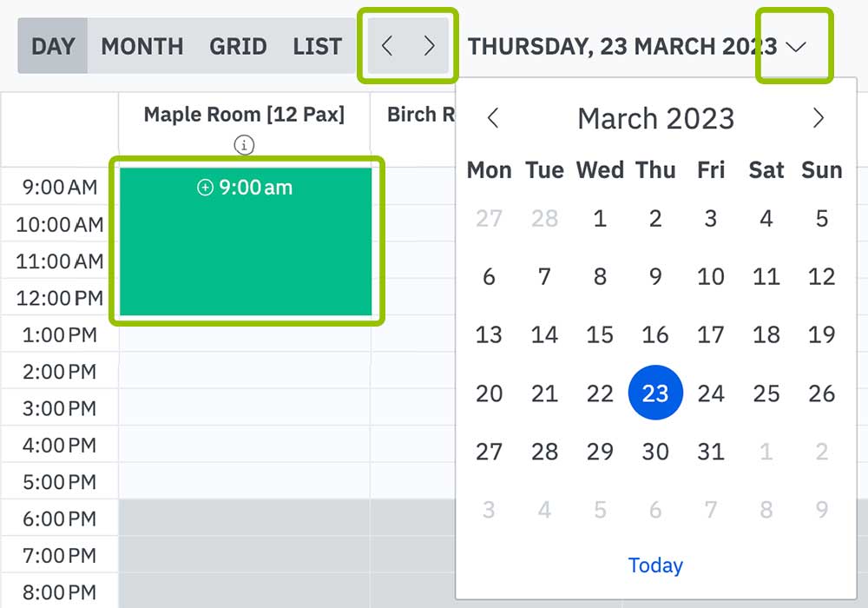
Task: Choose March 31 in the calendar
Action: pyautogui.click(x=711, y=452)
